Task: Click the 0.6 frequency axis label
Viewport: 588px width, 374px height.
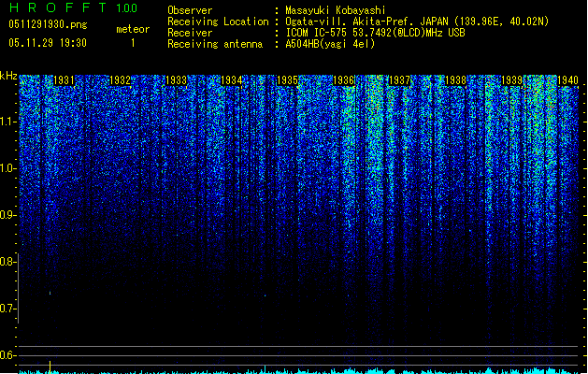Action: pos(8,355)
